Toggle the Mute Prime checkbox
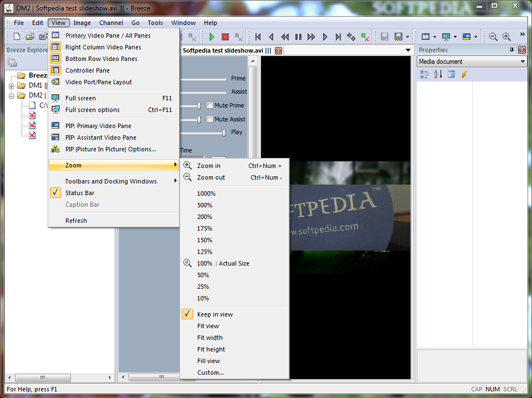 [209, 105]
